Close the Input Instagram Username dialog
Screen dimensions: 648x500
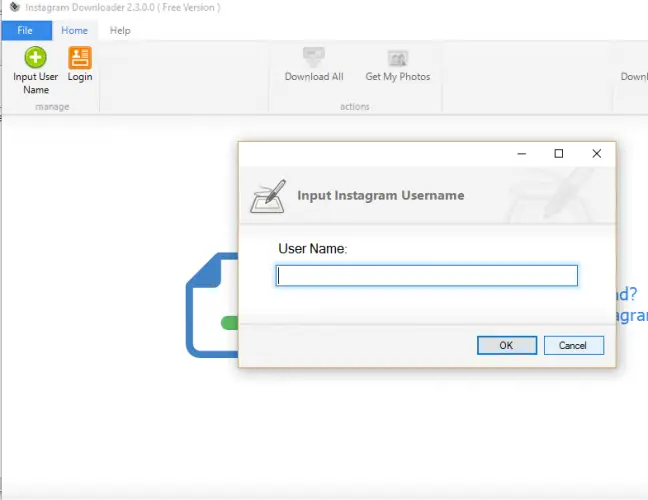[x=596, y=154]
